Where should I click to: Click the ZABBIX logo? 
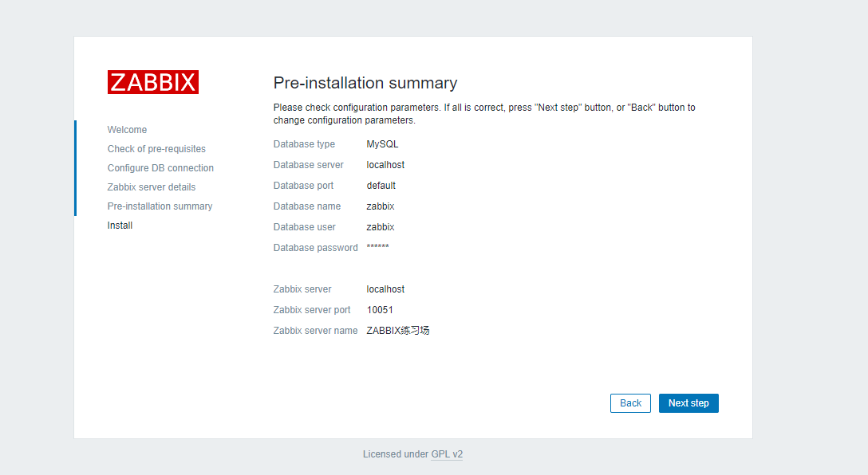coord(153,82)
